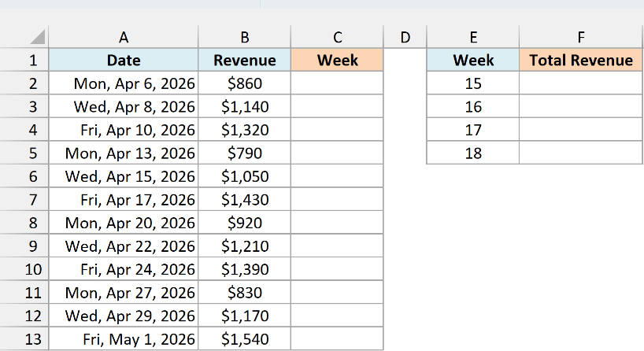Select the week 15 cell
The width and height of the screenshot is (644, 351).
click(473, 83)
